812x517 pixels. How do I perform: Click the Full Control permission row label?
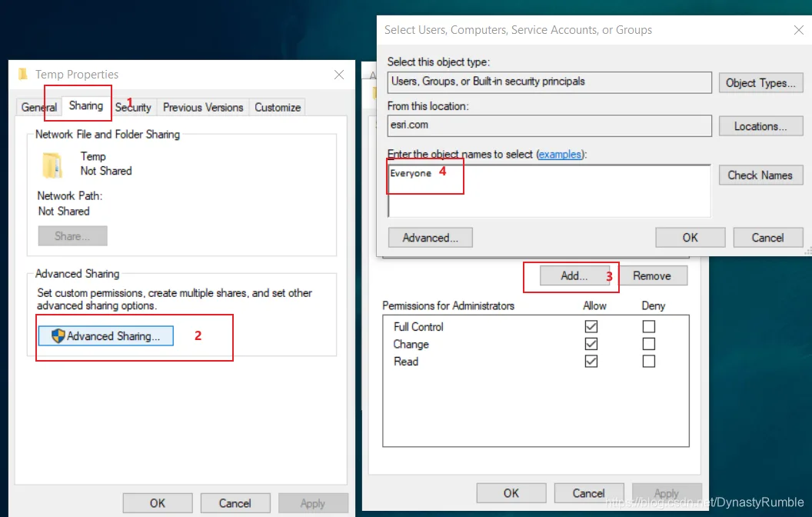(x=418, y=327)
